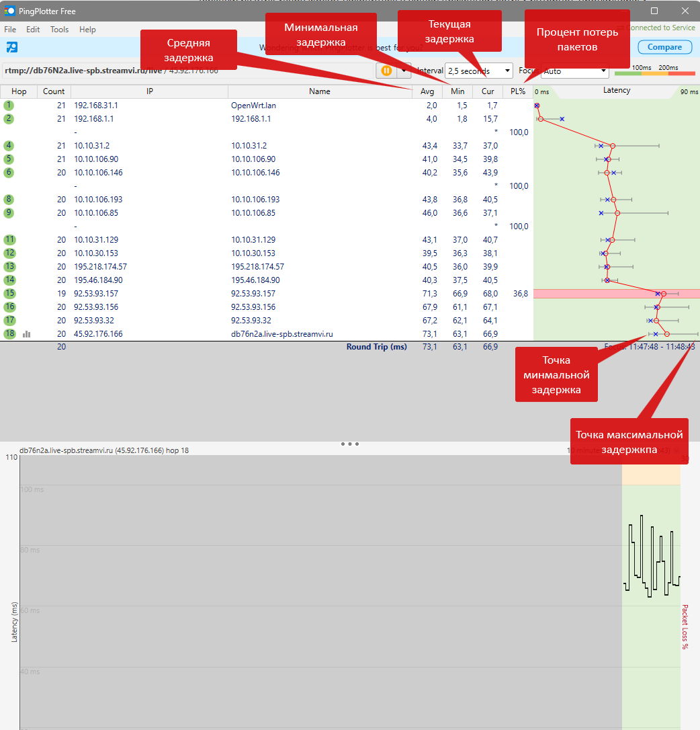Open the Help menu
The height and width of the screenshot is (730, 700).
pos(87,30)
